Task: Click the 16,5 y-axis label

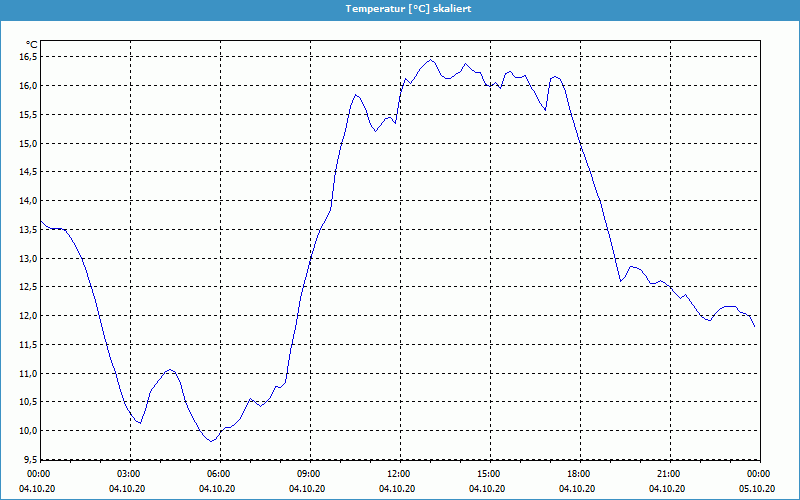Action: coord(27,57)
